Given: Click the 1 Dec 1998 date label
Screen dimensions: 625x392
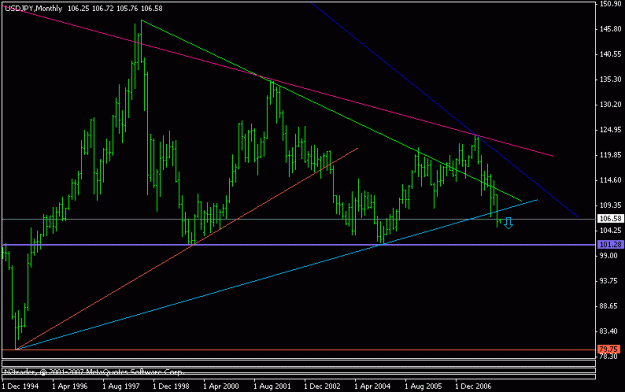Looking at the screenshot, I should click(x=171, y=386).
